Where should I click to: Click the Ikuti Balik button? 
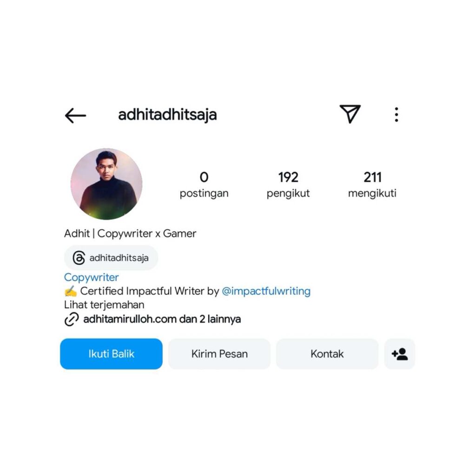coord(112,354)
